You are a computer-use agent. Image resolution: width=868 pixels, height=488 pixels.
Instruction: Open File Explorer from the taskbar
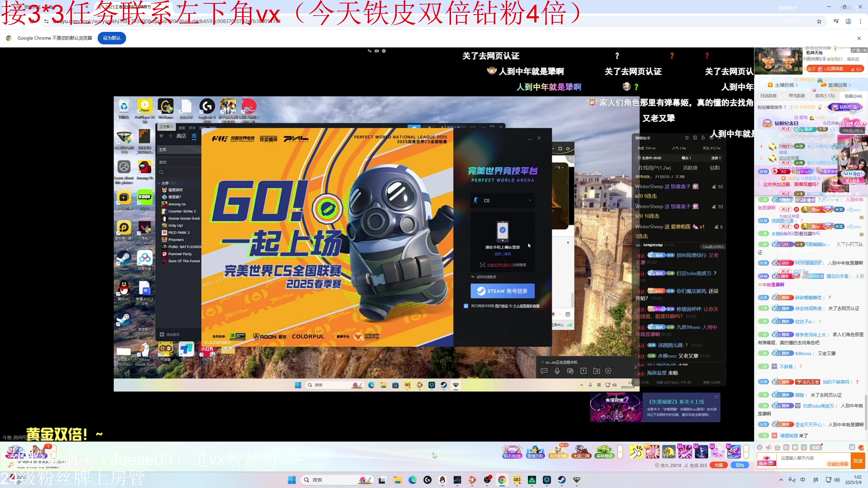tap(397, 480)
